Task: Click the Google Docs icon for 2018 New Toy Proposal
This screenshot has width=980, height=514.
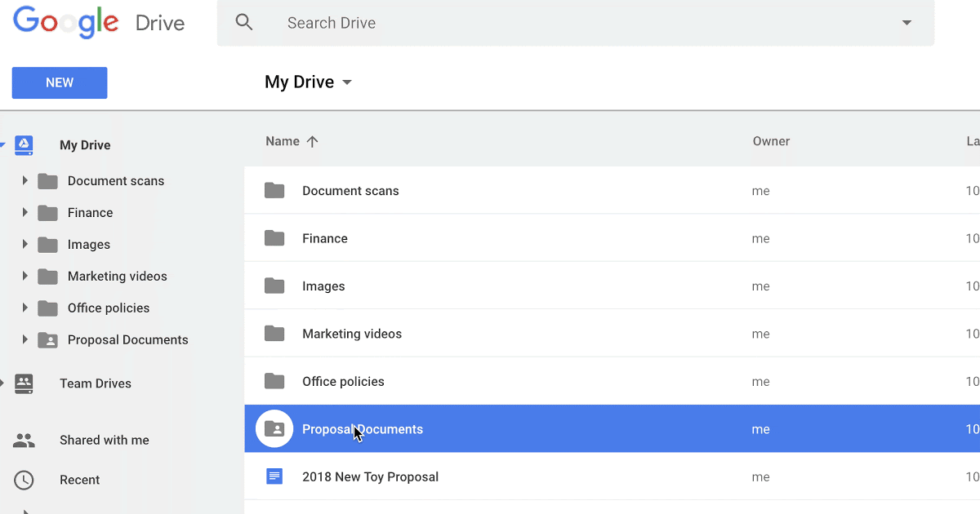Action: point(274,476)
